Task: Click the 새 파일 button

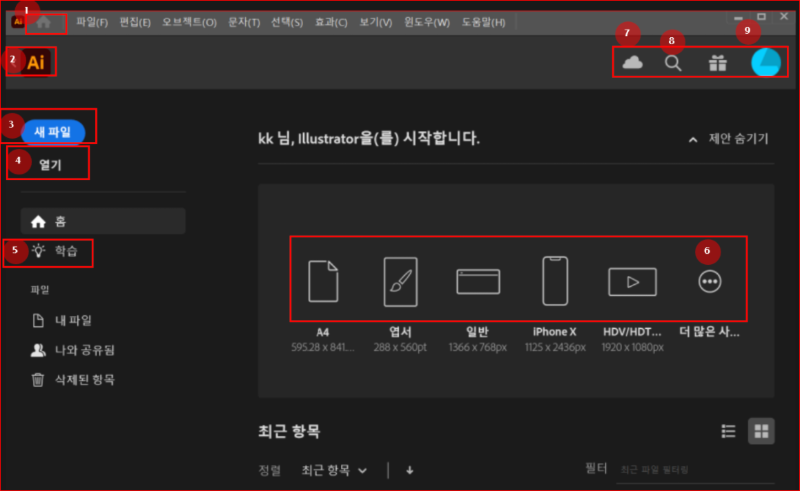Action: click(53, 132)
